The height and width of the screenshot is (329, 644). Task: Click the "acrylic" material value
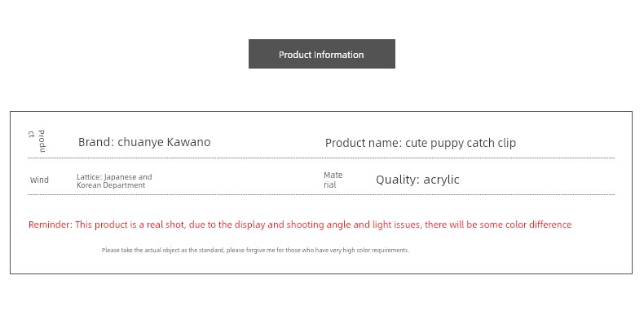tap(442, 180)
